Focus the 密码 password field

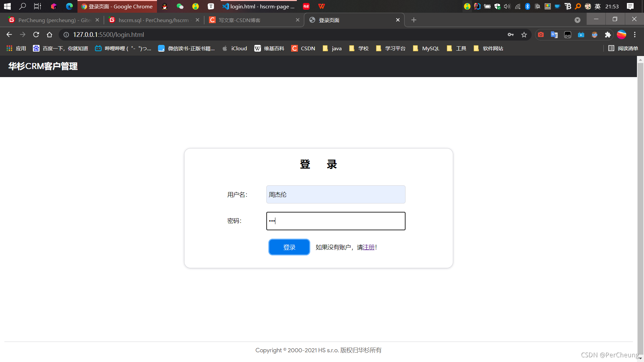pos(336,221)
